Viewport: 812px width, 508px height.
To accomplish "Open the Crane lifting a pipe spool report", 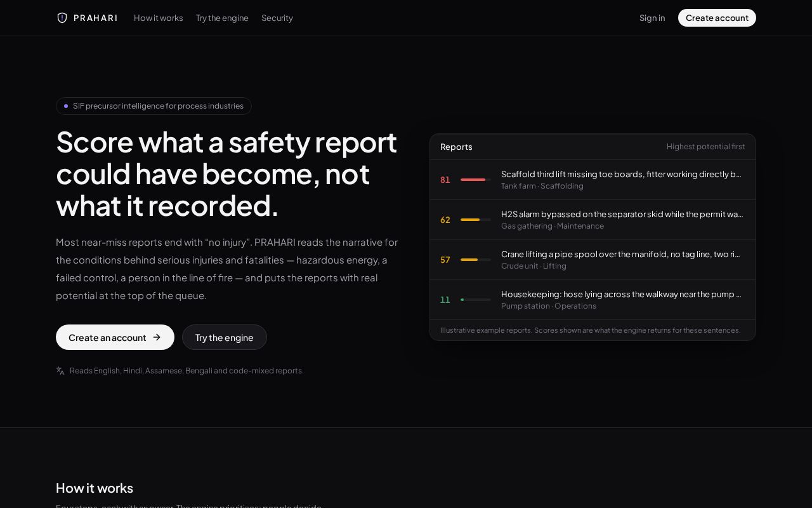I will [593, 260].
